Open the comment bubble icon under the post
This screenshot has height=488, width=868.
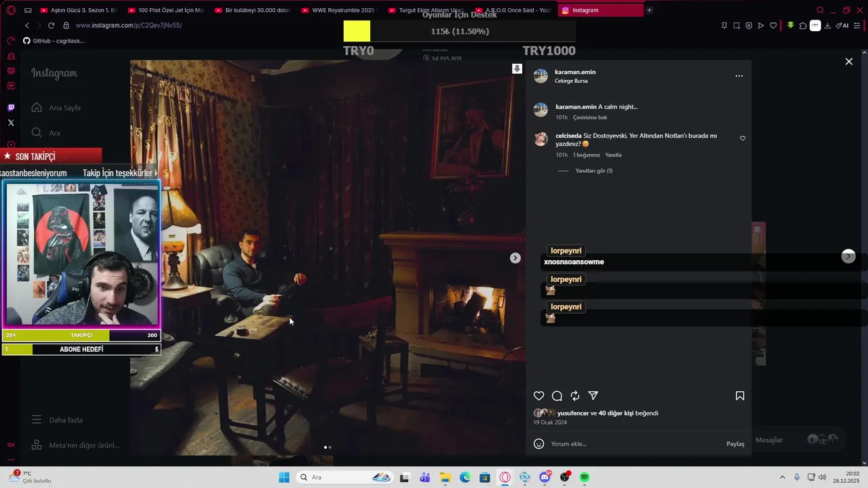(x=557, y=396)
